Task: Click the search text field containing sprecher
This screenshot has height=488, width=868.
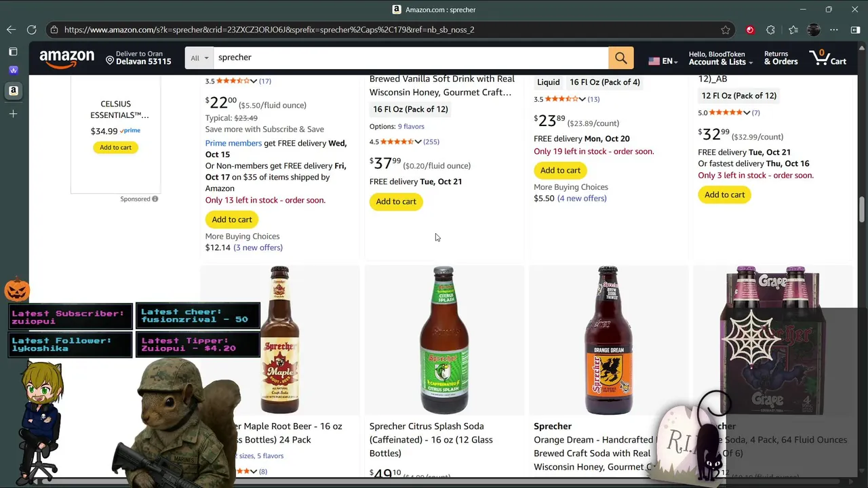Action: click(411, 58)
